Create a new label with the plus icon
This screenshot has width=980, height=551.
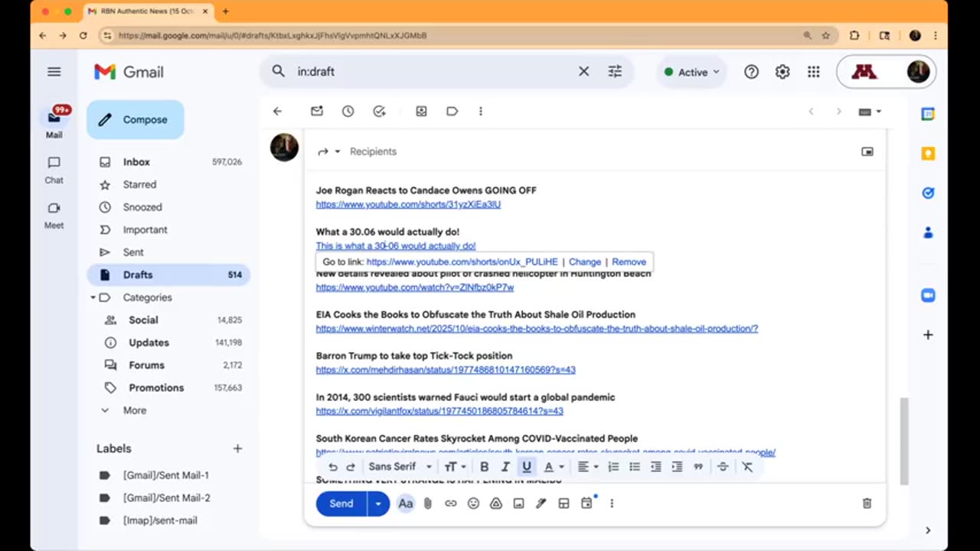237,448
